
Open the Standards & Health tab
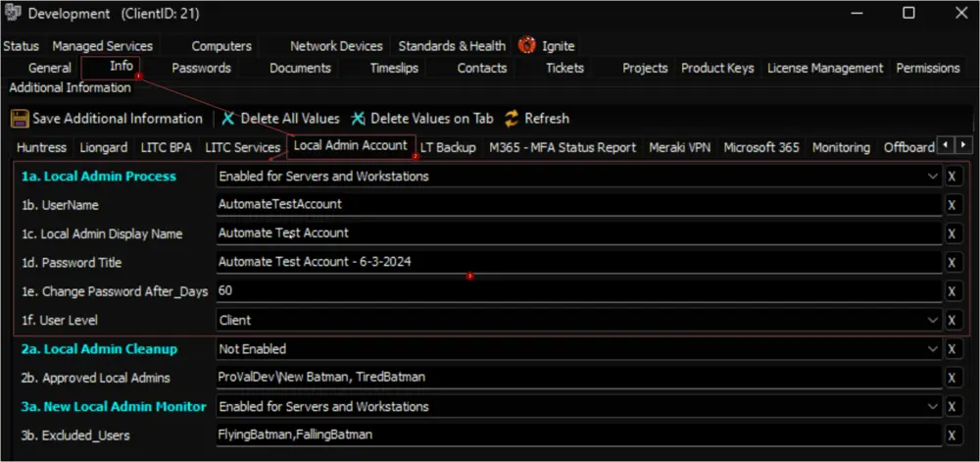[x=452, y=46]
